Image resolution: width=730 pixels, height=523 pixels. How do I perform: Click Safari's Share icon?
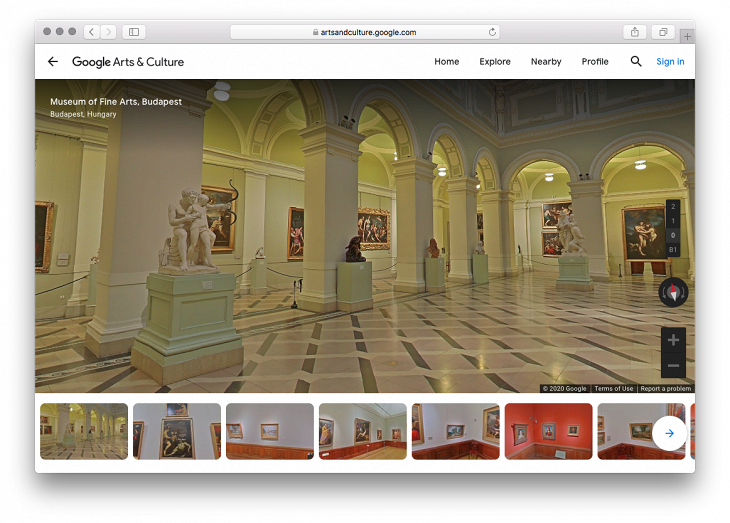coord(634,32)
